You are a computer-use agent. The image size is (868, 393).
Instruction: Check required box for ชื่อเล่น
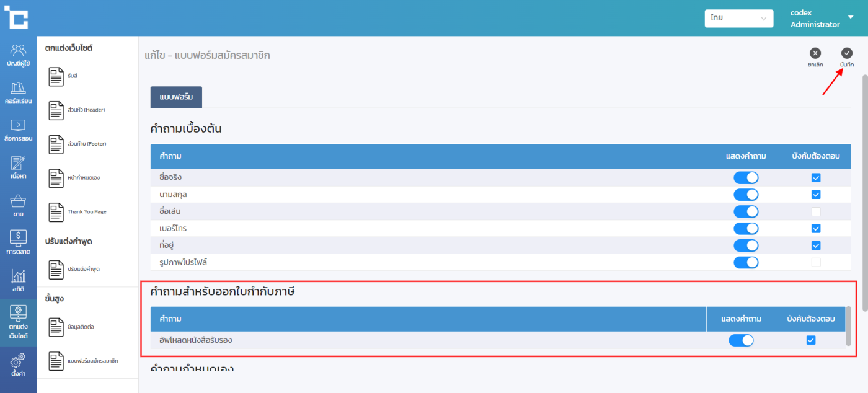(x=816, y=212)
